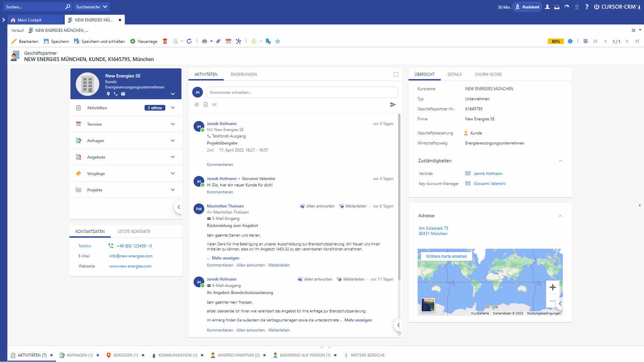The width and height of the screenshot is (644, 362).
Task: Open the LETZTE KONTAKTE tab
Action: point(134,232)
